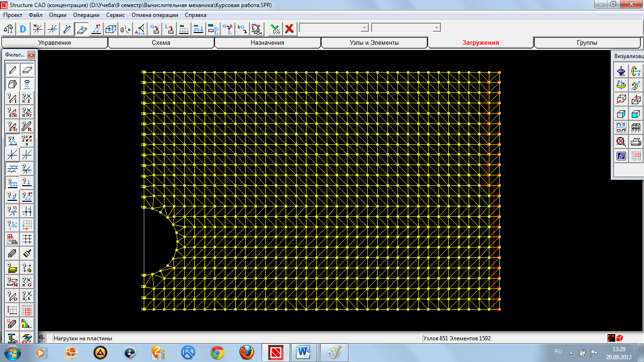Click status text Нагрузки на пластины

83,338
